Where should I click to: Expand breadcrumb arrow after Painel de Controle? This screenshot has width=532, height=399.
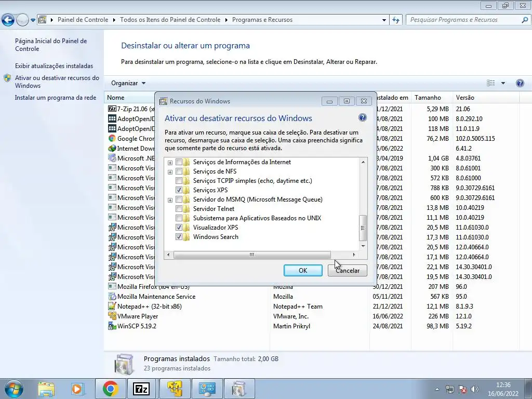[x=114, y=20]
